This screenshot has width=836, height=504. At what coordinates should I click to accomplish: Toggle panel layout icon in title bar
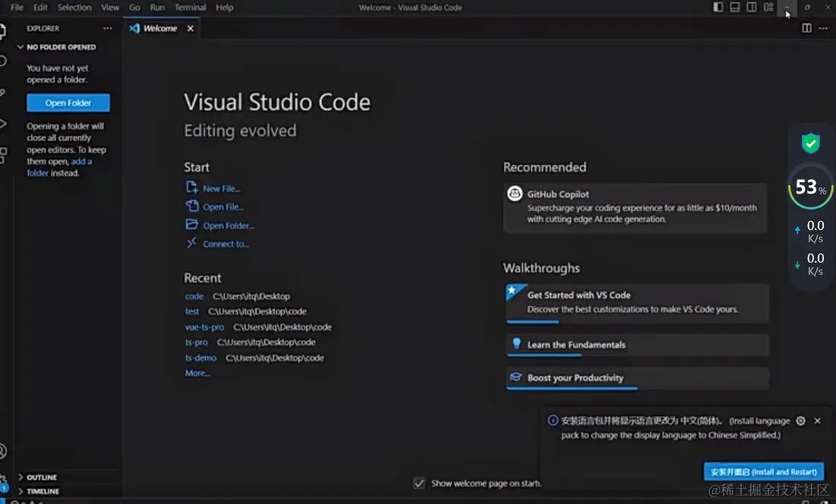point(735,7)
